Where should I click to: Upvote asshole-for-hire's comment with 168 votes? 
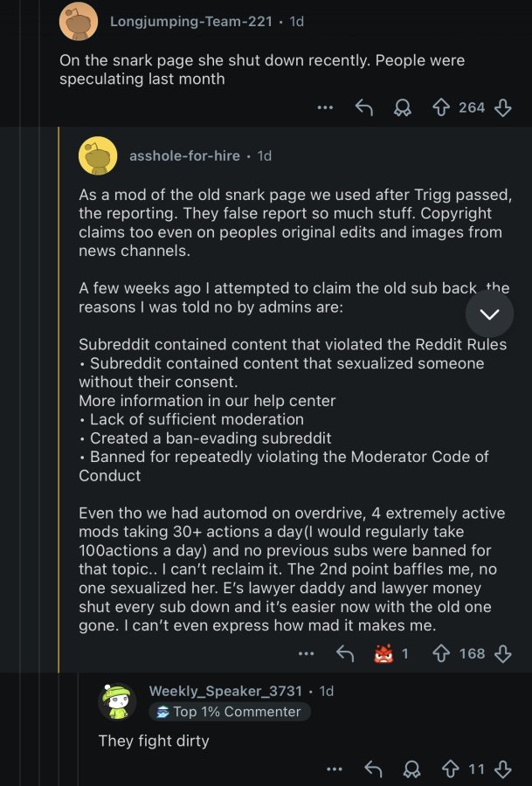pyautogui.click(x=441, y=653)
